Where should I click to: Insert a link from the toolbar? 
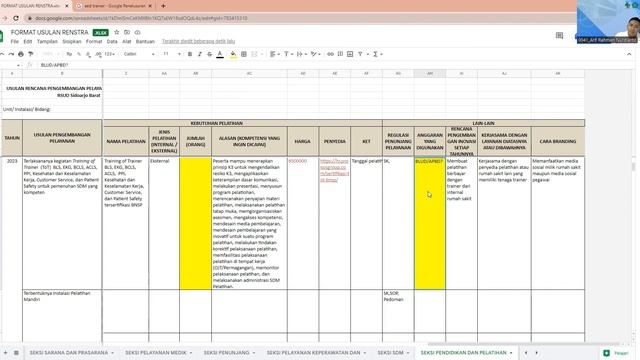coord(330,54)
